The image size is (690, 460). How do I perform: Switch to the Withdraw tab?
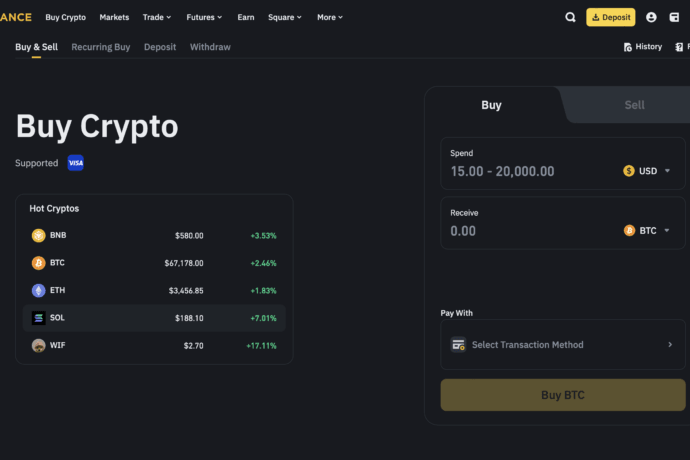(210, 47)
